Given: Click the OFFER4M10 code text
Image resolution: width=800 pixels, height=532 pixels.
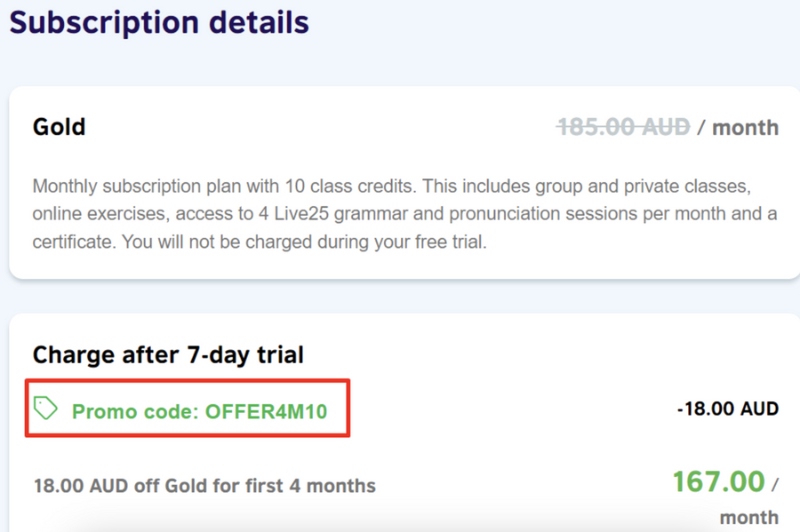Looking at the screenshot, I should coord(266,412).
